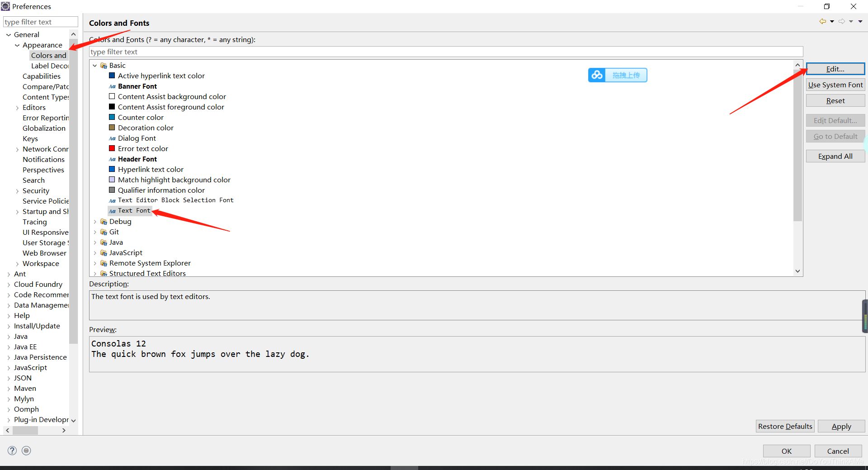Select Cloud Foundry preference node
This screenshot has width=868, height=470.
click(x=38, y=285)
